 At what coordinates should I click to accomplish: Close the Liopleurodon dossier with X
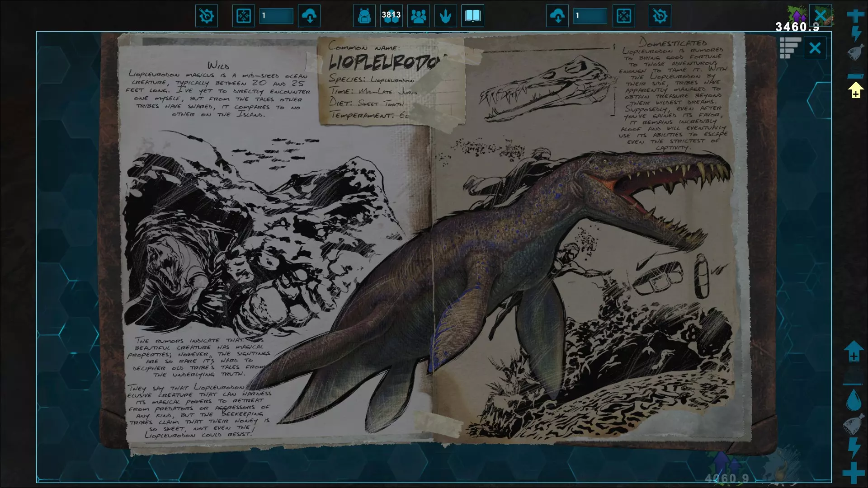click(x=815, y=48)
